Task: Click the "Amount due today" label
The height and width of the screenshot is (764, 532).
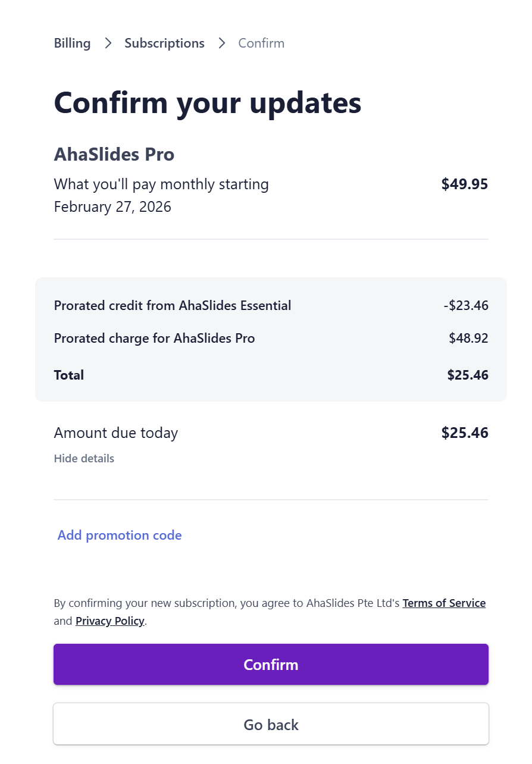Action: coord(116,433)
